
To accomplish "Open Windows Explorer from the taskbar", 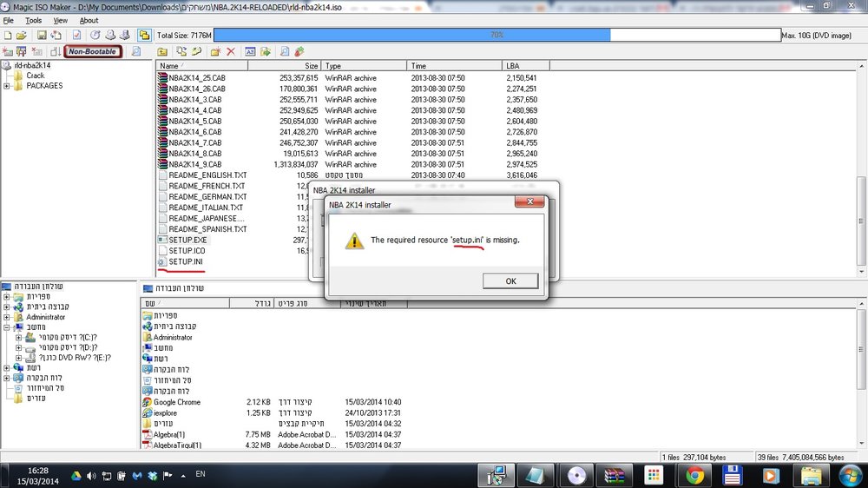I will tap(811, 476).
